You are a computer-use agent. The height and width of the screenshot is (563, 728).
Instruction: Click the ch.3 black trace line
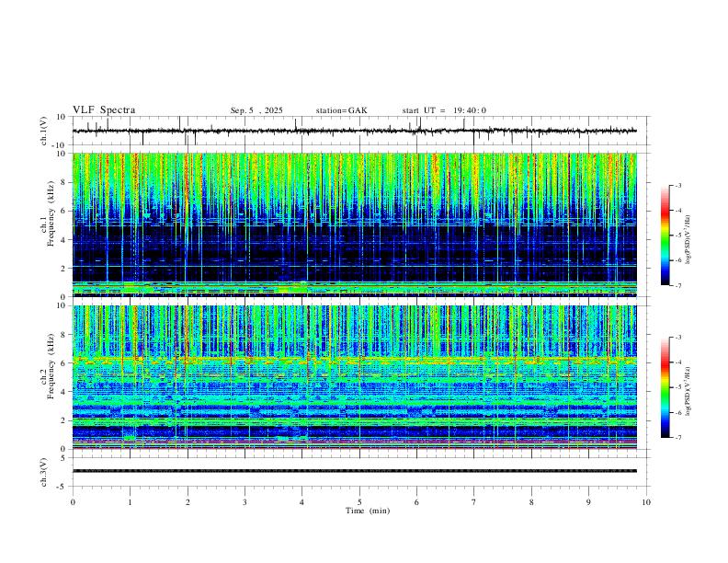[355, 471]
